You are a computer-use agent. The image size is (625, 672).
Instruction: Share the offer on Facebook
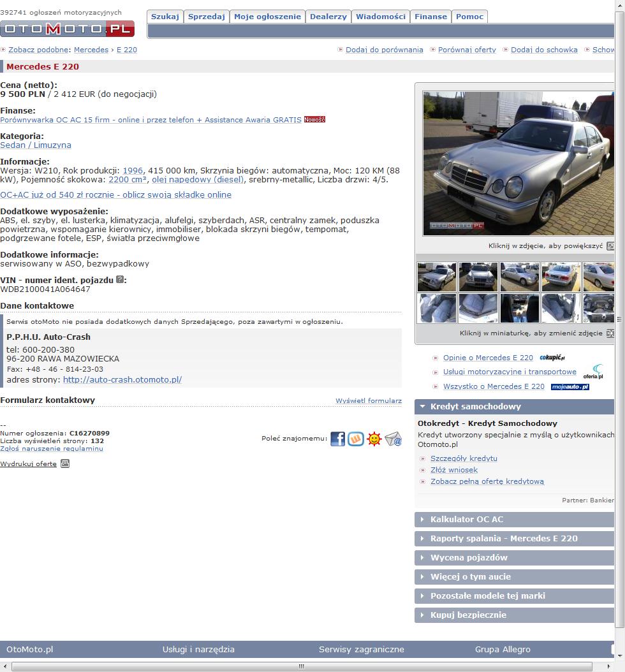338,439
